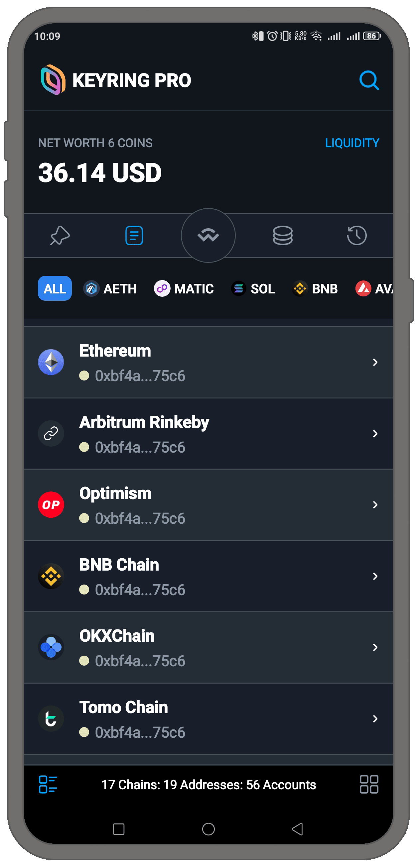The width and height of the screenshot is (417, 868).
Task: Open the pinned items tab
Action: click(60, 235)
